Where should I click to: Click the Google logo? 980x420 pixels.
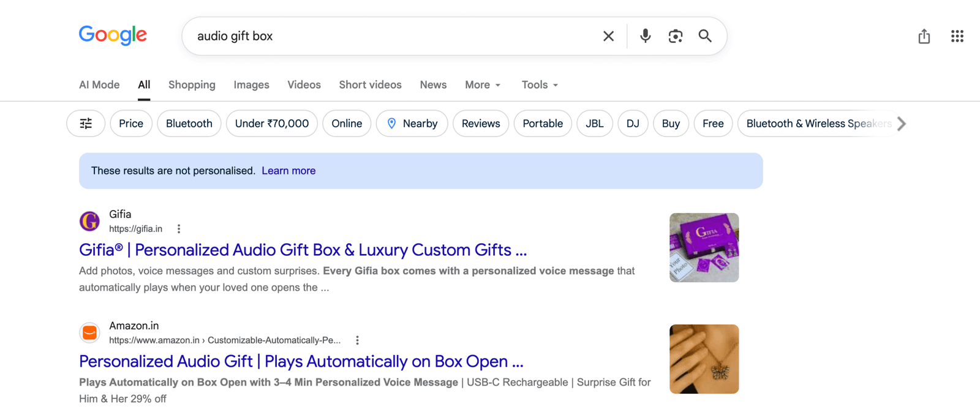(x=113, y=36)
